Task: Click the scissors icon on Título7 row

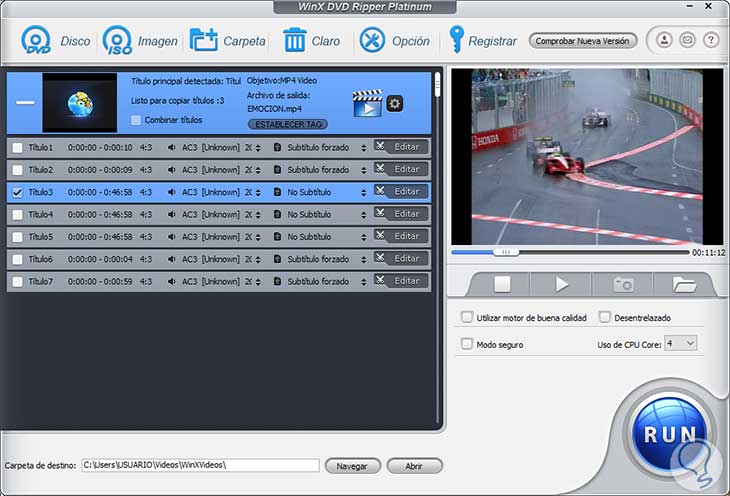Action: point(380,280)
